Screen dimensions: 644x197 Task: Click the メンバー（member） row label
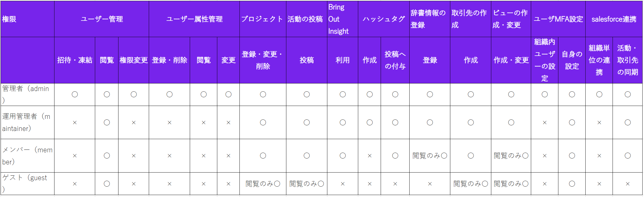28,156
